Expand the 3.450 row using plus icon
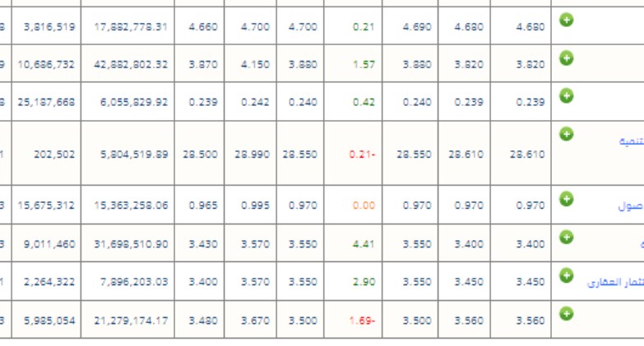The width and height of the screenshot is (644, 346). pos(567,275)
